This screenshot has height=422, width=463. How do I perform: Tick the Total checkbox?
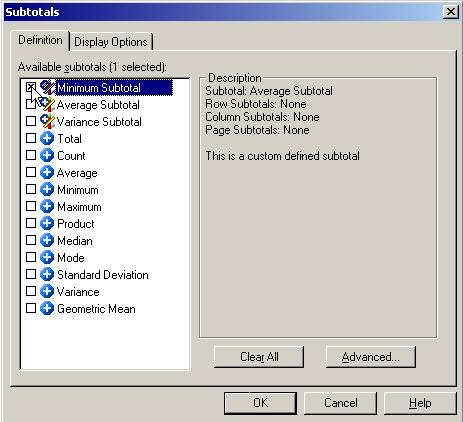(x=31, y=138)
